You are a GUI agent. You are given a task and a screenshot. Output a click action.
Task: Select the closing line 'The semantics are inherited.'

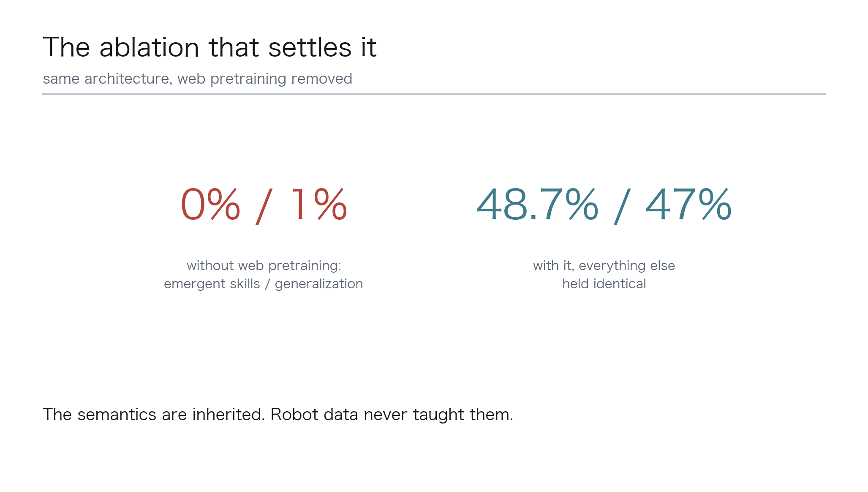pyautogui.click(x=154, y=414)
